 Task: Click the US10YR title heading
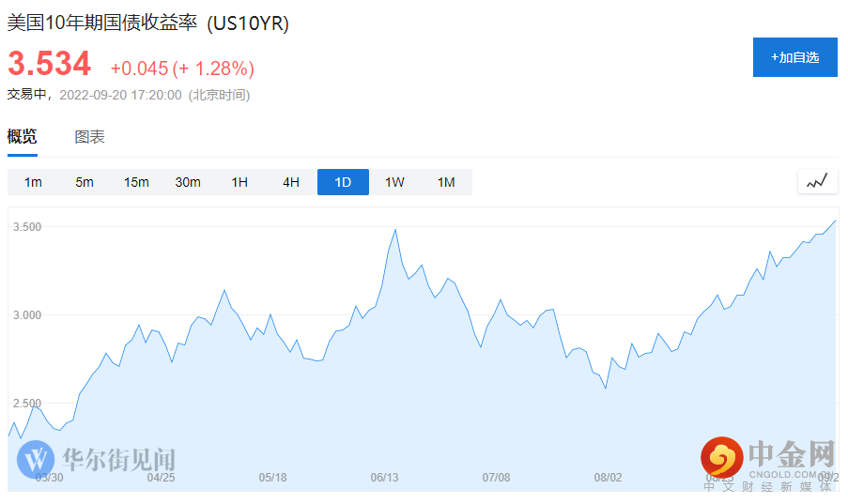[148, 23]
